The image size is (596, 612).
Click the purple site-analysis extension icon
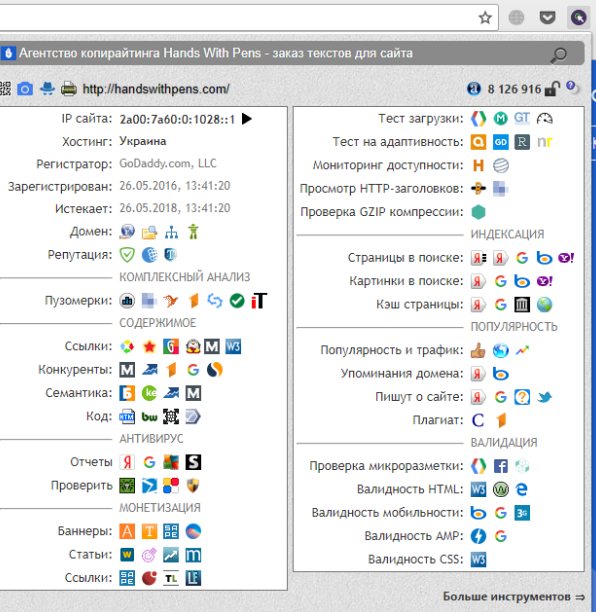tap(578, 18)
